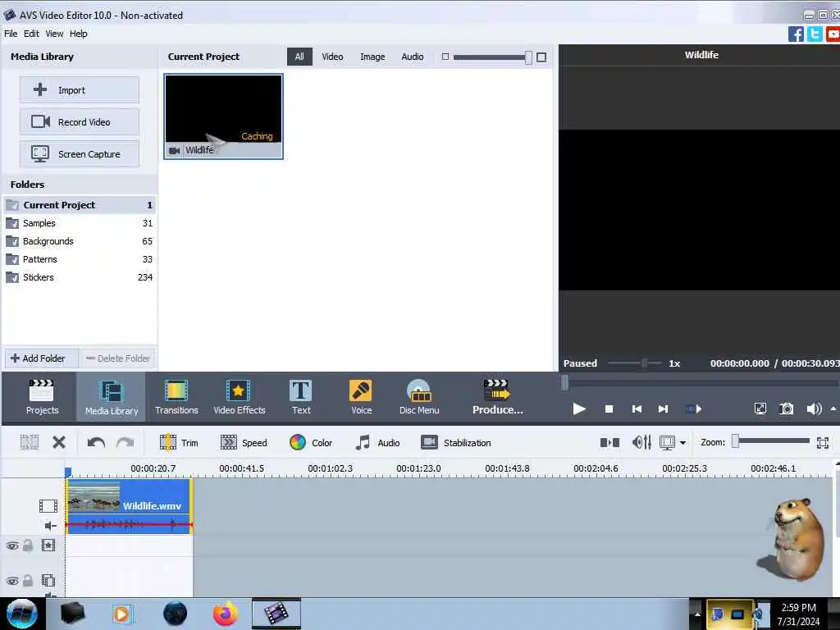Open the Projects panel
840x630 pixels.
click(42, 397)
